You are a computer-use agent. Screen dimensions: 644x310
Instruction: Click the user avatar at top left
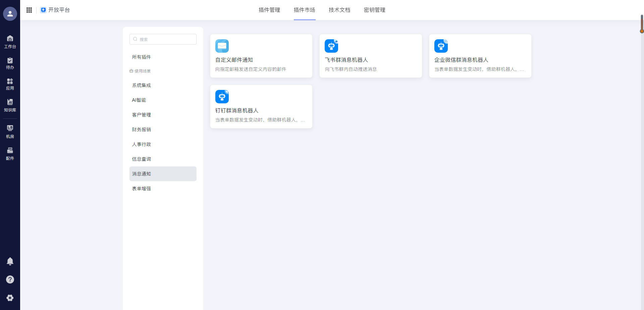pyautogui.click(x=10, y=14)
